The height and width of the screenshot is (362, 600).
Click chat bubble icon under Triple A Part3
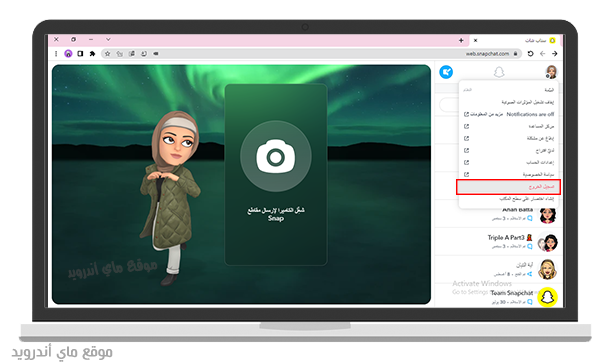tap(530, 246)
